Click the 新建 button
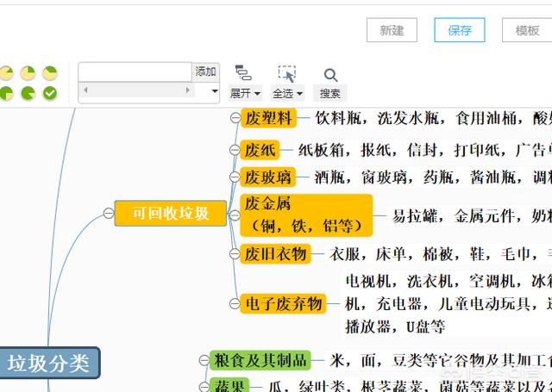 pyautogui.click(x=392, y=30)
